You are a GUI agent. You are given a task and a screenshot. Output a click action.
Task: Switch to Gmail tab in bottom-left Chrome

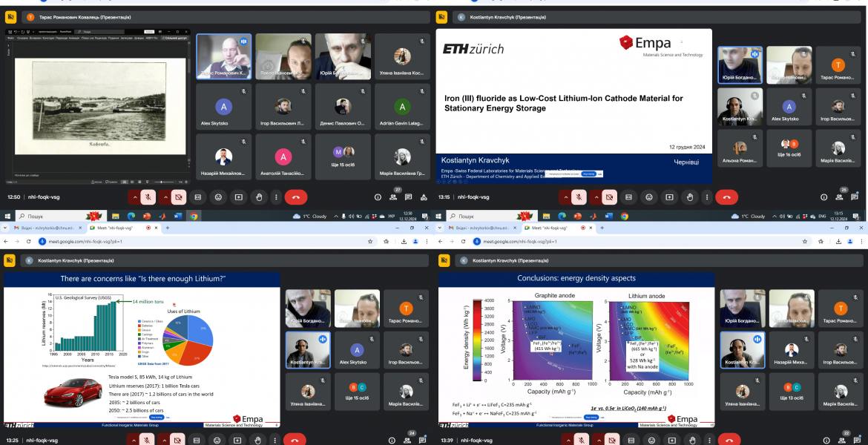pos(47,228)
